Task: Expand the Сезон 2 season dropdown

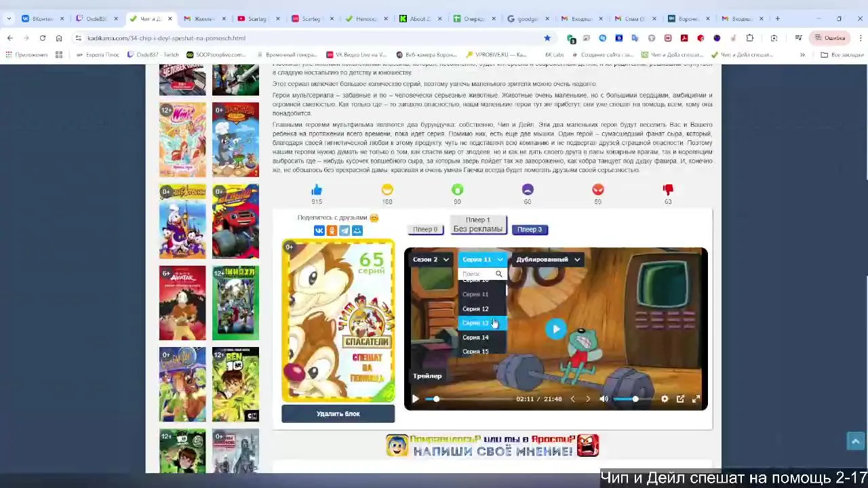Action: pyautogui.click(x=431, y=260)
